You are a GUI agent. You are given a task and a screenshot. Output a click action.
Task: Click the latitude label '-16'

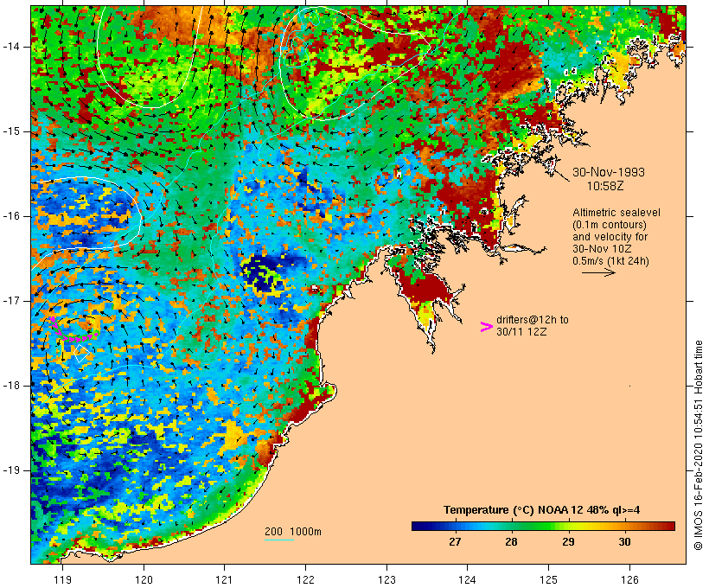(10, 216)
